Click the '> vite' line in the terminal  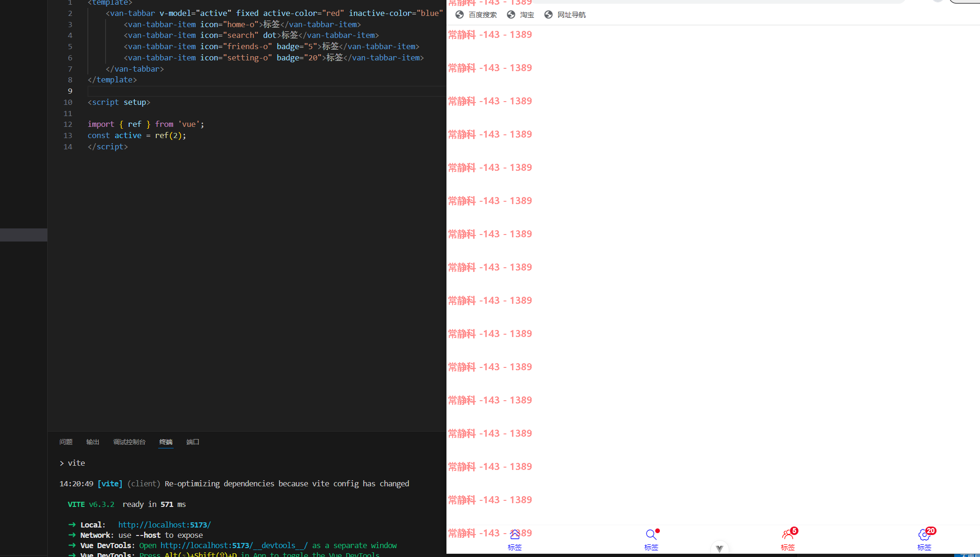72,463
